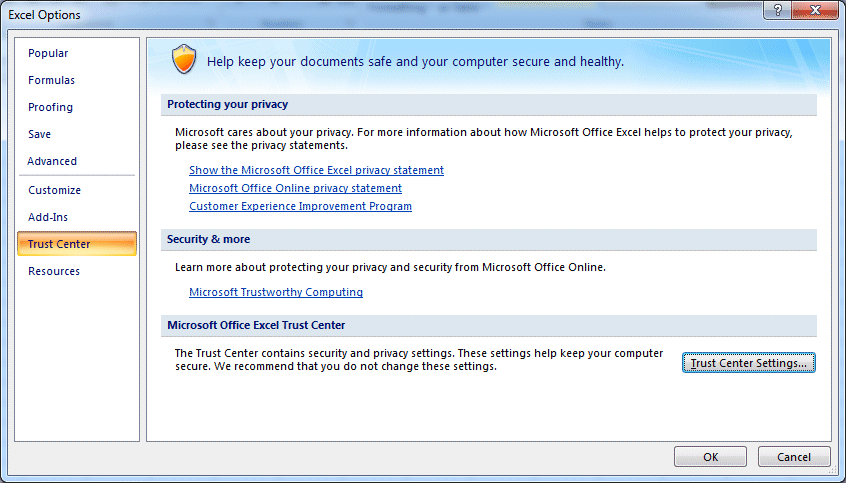Follow the Microsoft Trustworthy Computing link
The height and width of the screenshot is (483, 846).
(x=276, y=292)
